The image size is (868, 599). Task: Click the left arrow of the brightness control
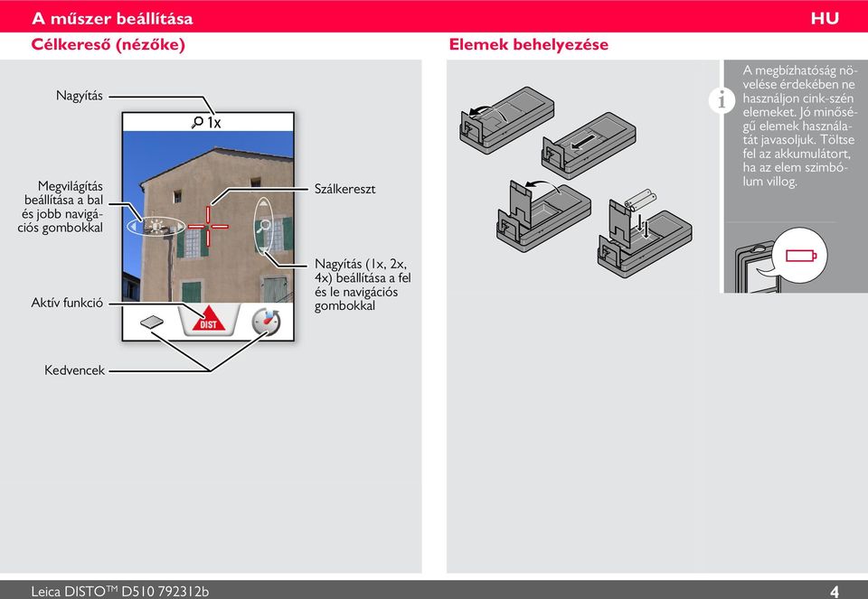133,226
